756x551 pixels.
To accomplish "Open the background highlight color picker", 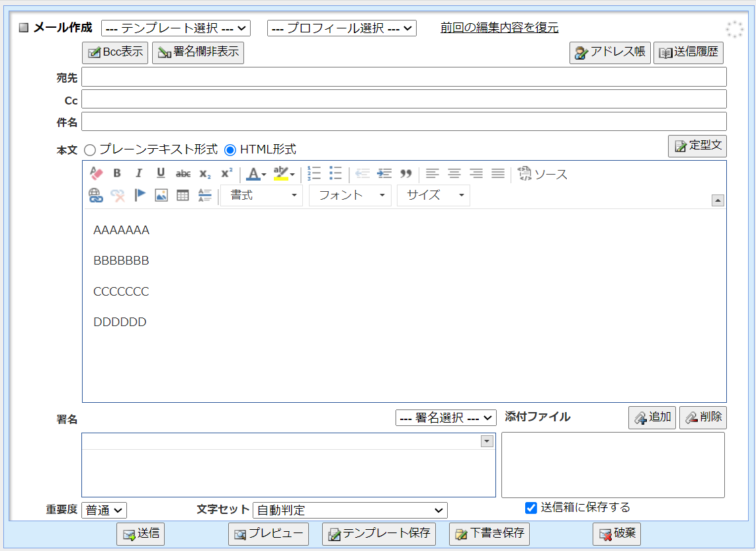I will tap(284, 173).
